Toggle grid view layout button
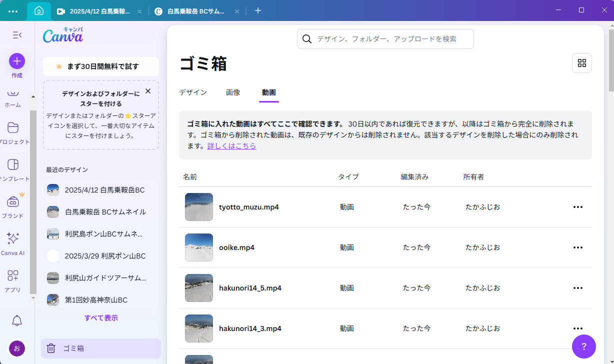Screen dimensions: 614x364 (581, 63)
